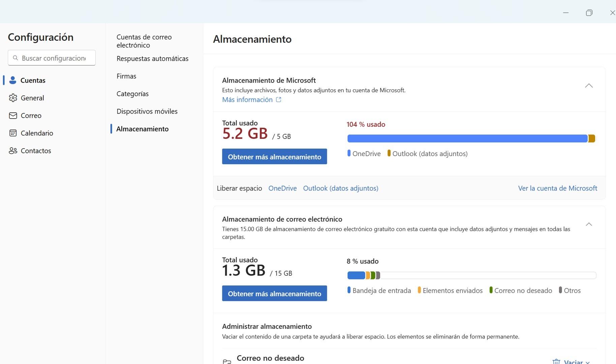Click the Correo envelope icon

(x=13, y=116)
